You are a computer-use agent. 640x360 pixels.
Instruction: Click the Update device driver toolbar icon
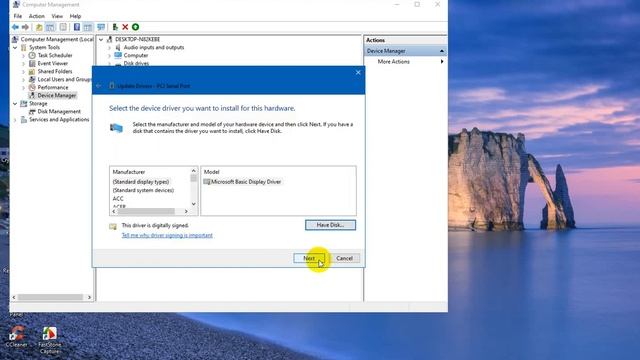(115, 27)
